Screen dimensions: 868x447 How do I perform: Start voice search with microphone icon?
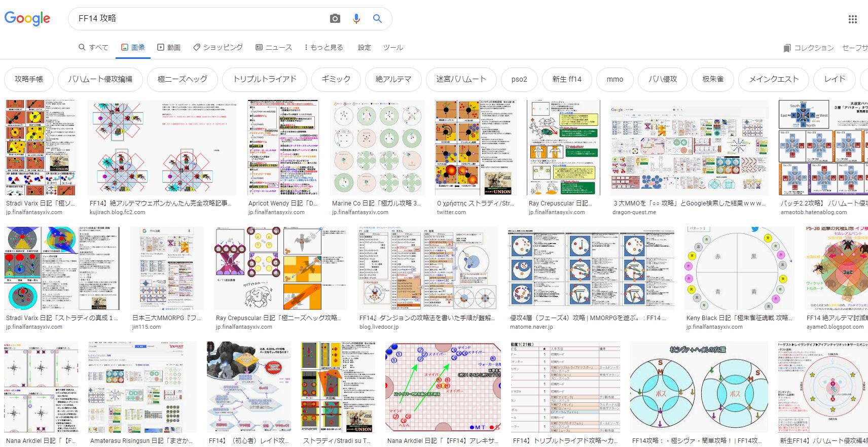356,19
